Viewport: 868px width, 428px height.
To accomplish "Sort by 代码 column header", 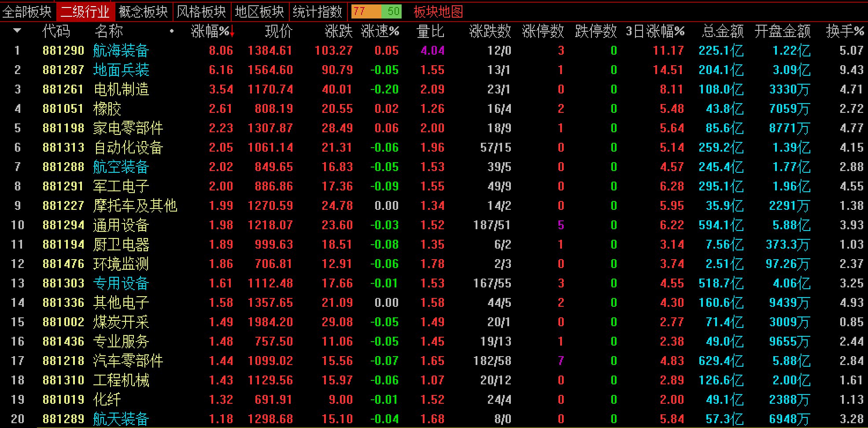I will (56, 31).
